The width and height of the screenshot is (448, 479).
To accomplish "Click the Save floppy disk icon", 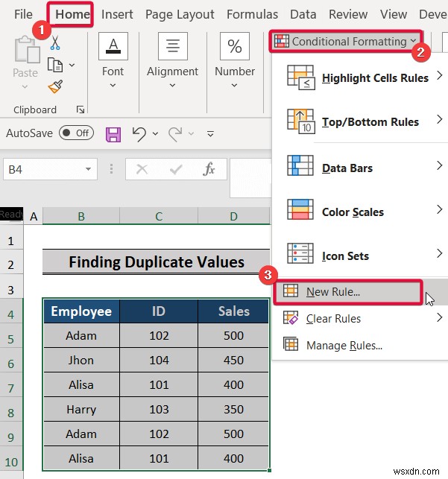I will [x=113, y=134].
